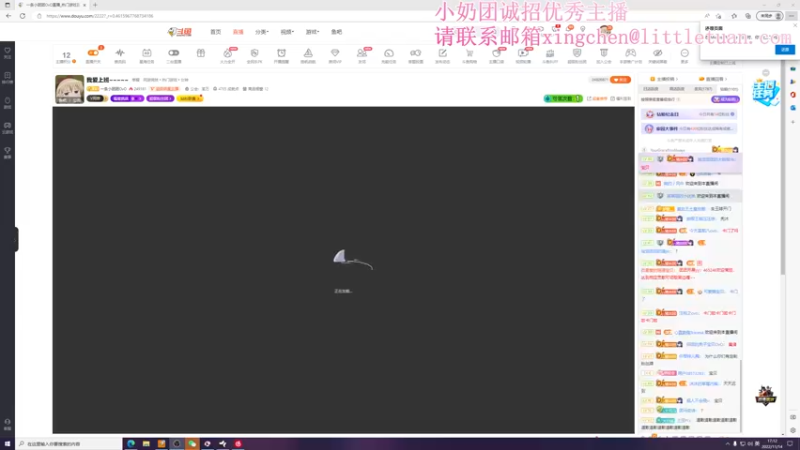Select the first sub-tab in chat panel
This screenshot has width=800, height=450.
pyautogui.click(x=651, y=89)
